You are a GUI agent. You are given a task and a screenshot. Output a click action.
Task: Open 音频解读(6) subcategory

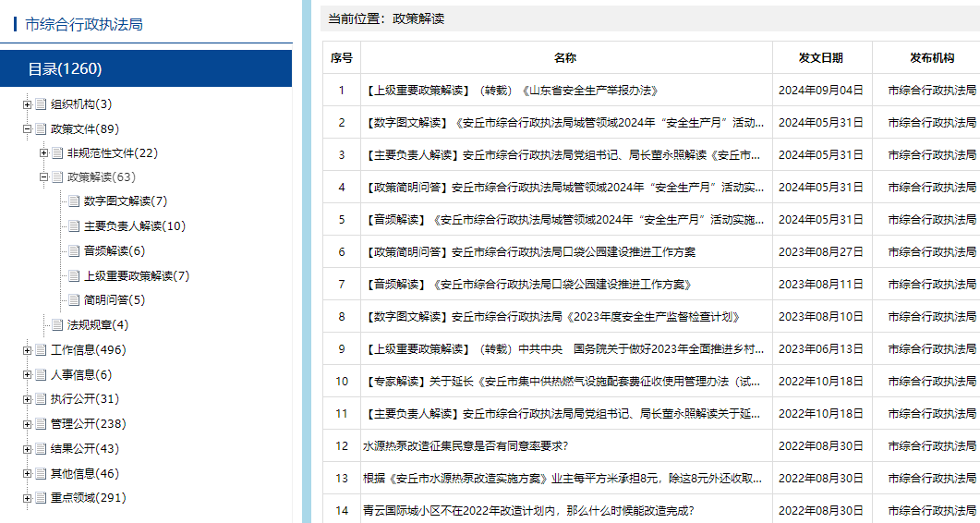pos(115,251)
